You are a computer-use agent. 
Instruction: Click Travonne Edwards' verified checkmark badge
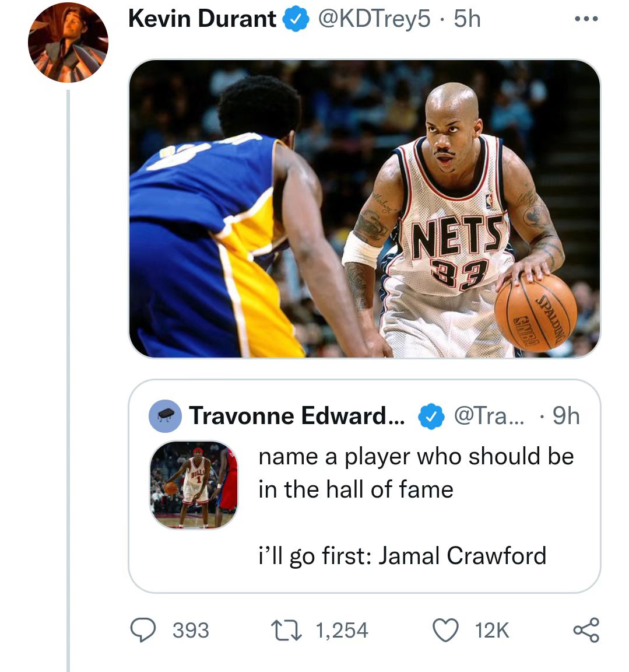(x=431, y=416)
